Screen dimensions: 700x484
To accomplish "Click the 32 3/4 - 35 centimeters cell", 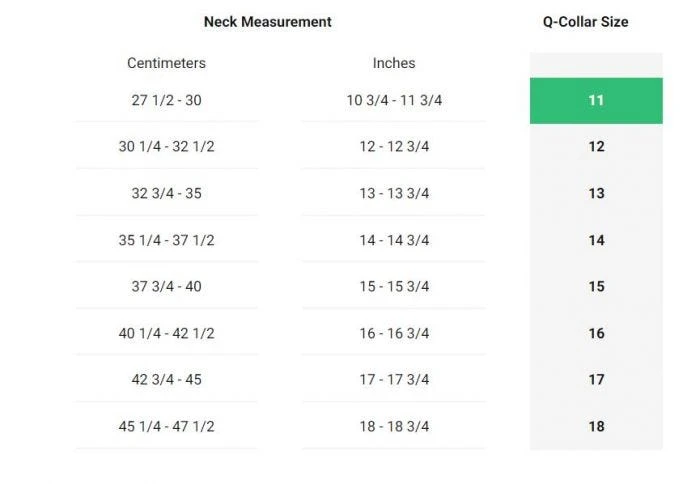I will 166,194.
